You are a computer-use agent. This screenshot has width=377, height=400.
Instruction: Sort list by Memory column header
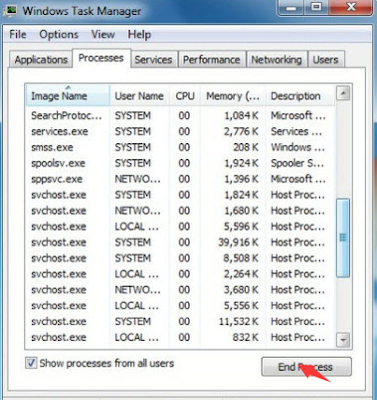pos(233,96)
